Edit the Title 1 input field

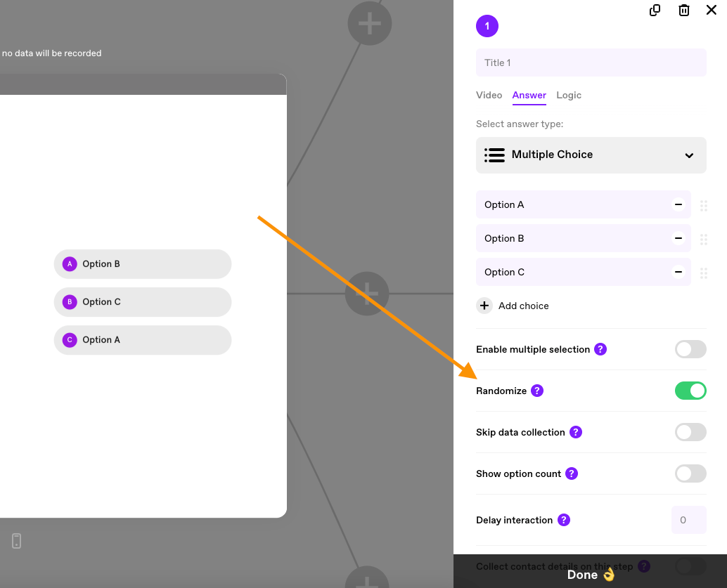(591, 63)
